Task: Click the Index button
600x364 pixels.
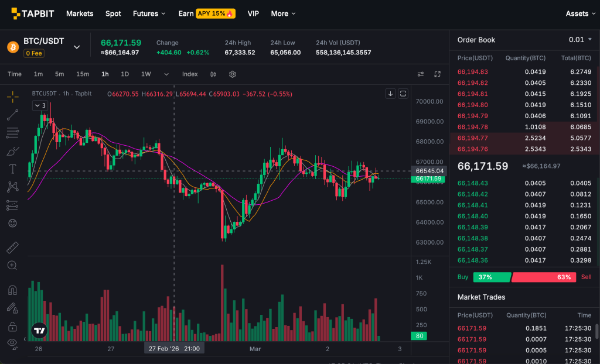Action: (190, 74)
